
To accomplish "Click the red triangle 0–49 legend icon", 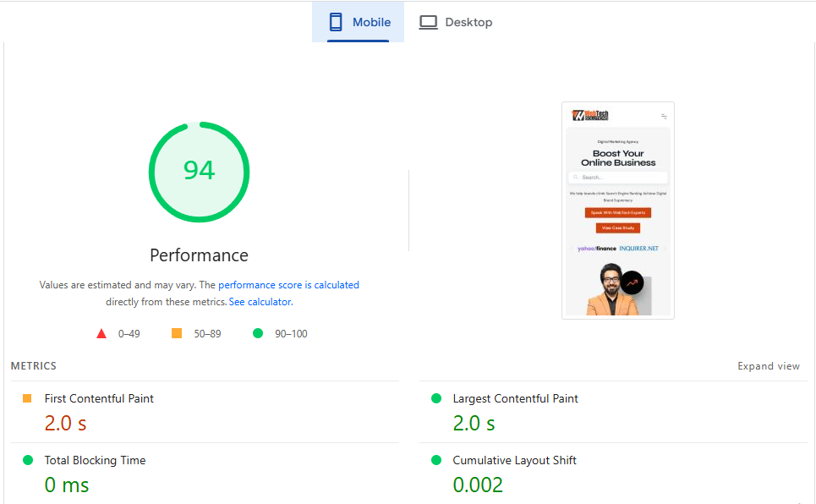I will coord(101,334).
